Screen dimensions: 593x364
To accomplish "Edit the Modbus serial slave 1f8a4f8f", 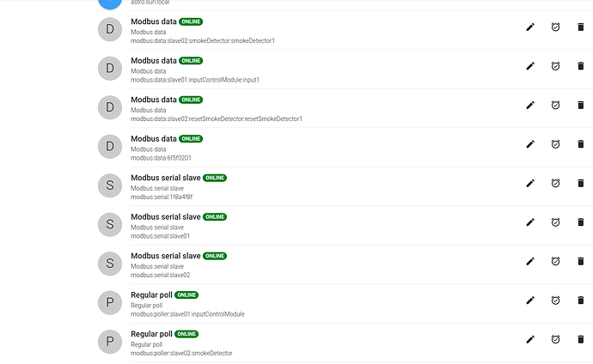I will click(530, 183).
